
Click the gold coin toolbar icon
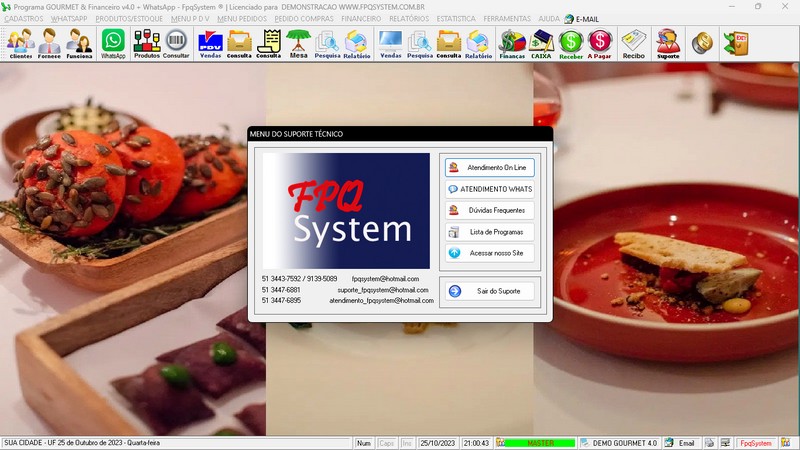pos(702,42)
